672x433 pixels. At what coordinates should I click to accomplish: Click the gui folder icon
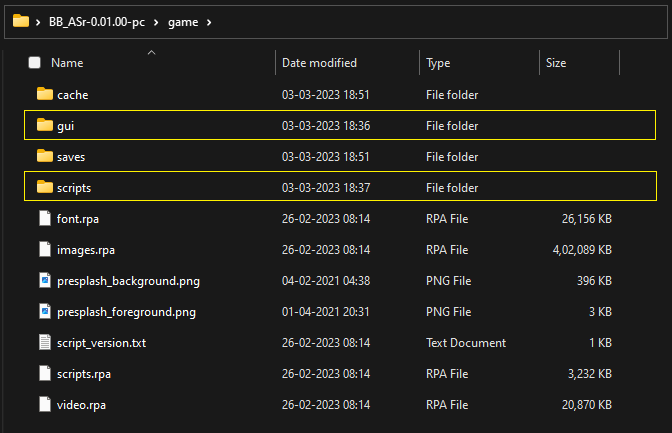[44, 126]
